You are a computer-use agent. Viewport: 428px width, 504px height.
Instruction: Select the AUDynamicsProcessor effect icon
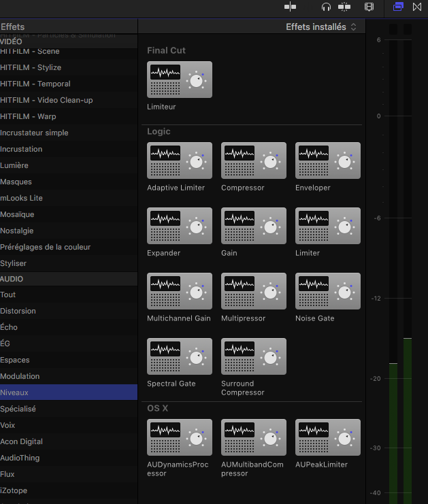[180, 437]
